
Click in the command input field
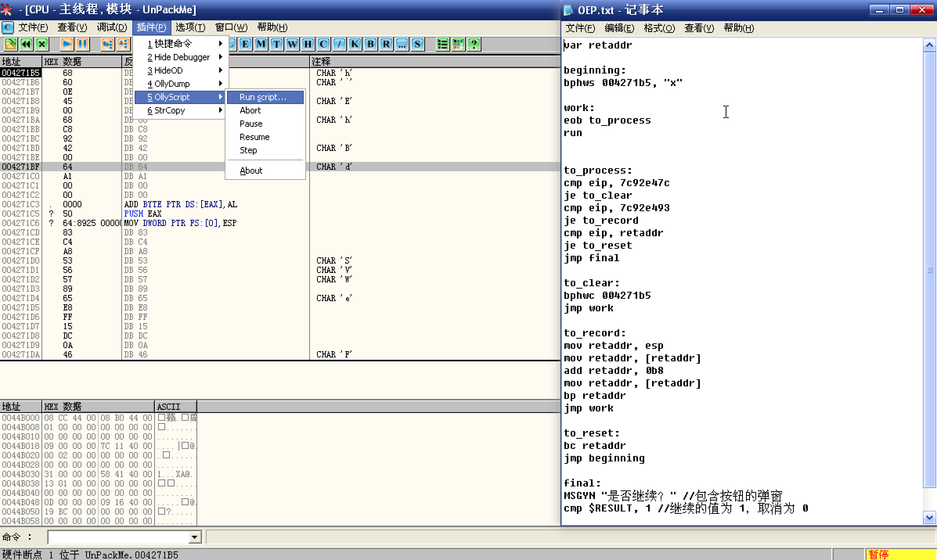tap(117, 537)
